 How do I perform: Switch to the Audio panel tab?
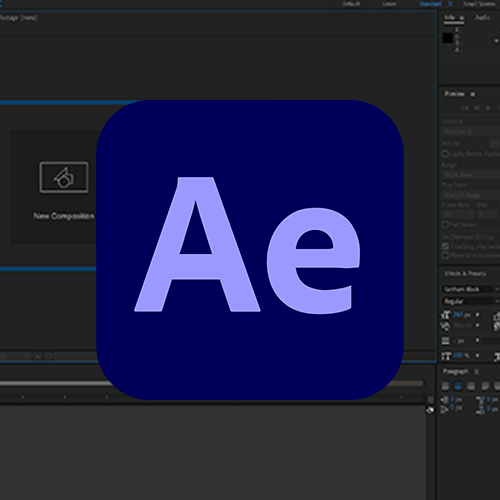point(482,17)
